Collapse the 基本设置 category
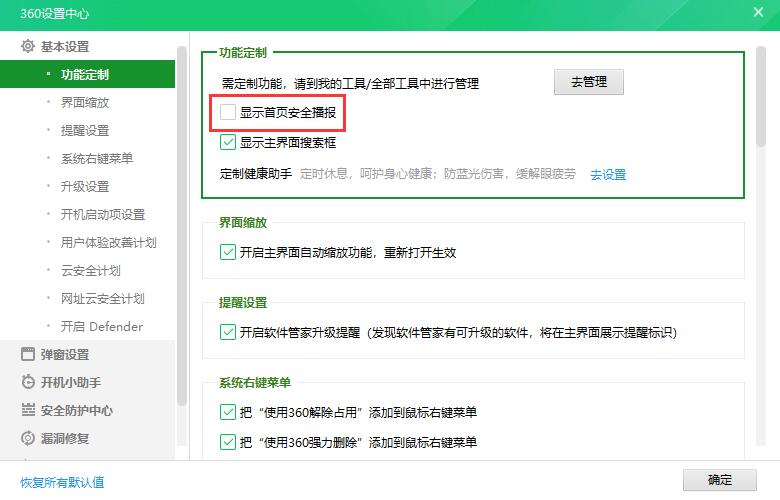The width and height of the screenshot is (780, 500). (65, 46)
